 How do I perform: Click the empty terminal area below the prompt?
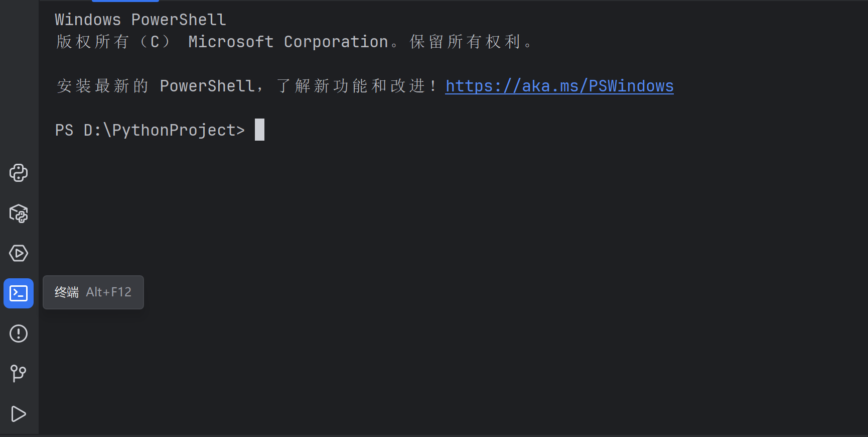[x=452, y=286]
